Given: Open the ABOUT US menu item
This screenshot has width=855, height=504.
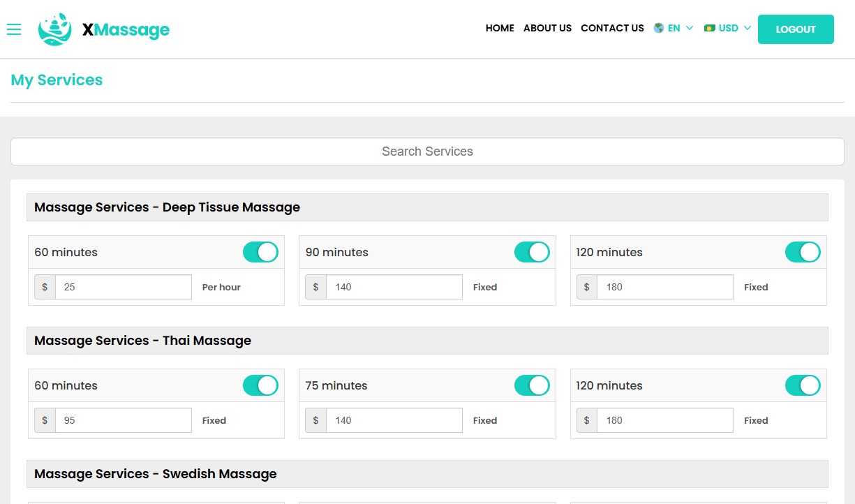Looking at the screenshot, I should [547, 28].
